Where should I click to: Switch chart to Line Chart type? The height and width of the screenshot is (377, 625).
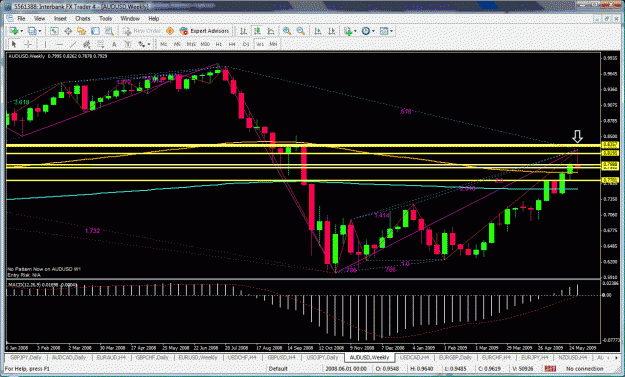(271, 31)
